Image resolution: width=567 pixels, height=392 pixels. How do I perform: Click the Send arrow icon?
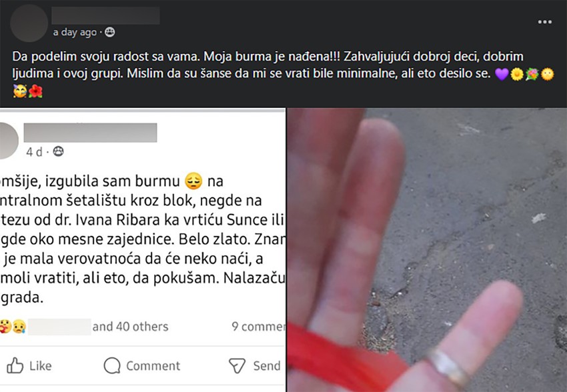click(237, 365)
